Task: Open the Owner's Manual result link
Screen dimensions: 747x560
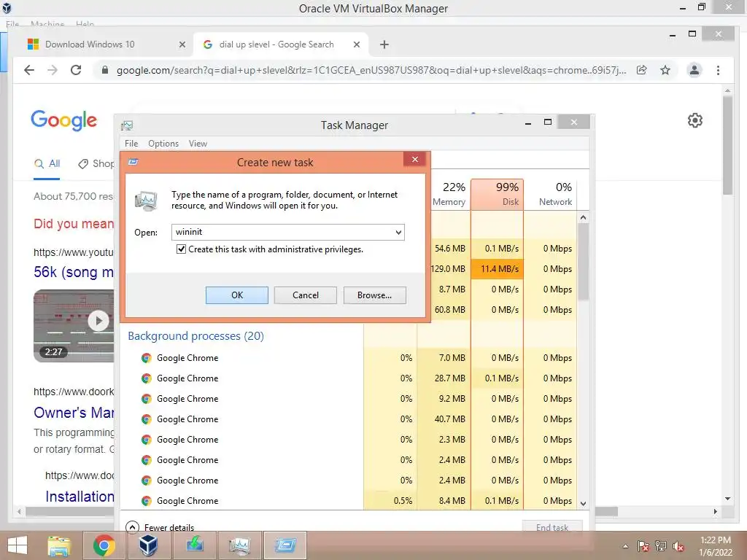Action: point(74,413)
